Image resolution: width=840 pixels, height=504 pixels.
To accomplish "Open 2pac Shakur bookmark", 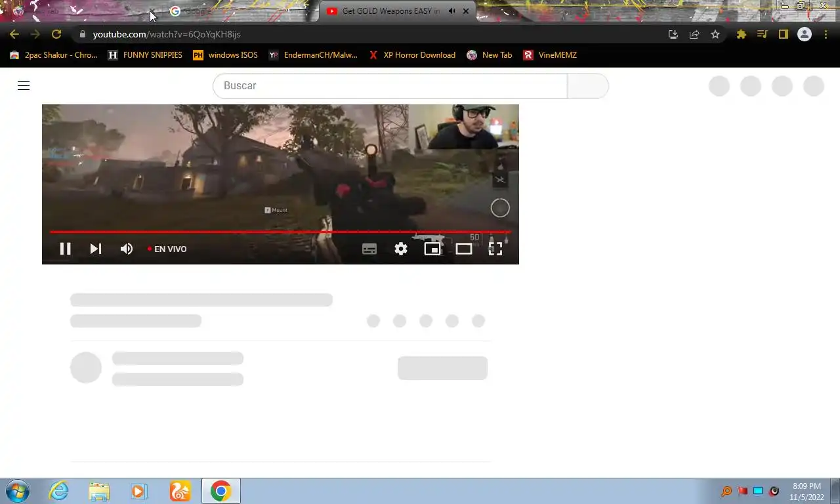I will pyautogui.click(x=53, y=55).
